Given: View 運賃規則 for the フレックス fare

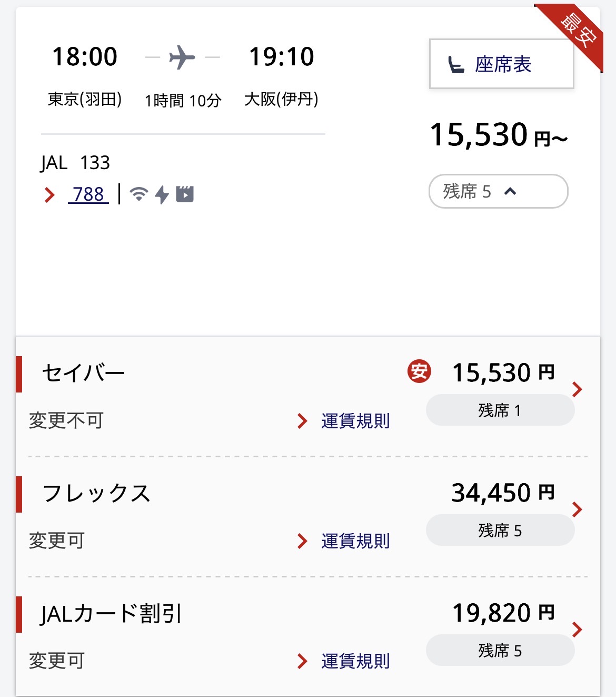Looking at the screenshot, I should [x=355, y=541].
